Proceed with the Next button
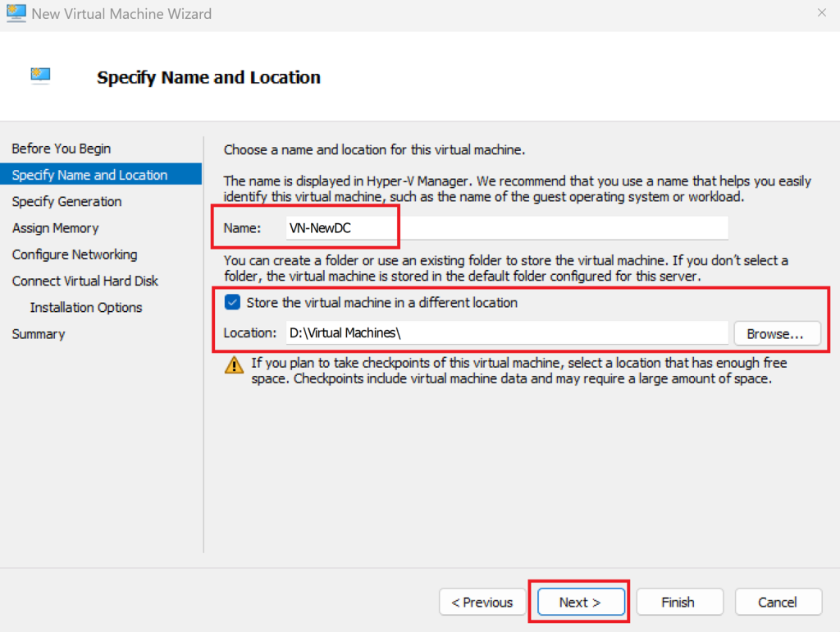Image resolution: width=840 pixels, height=632 pixels. 580,602
